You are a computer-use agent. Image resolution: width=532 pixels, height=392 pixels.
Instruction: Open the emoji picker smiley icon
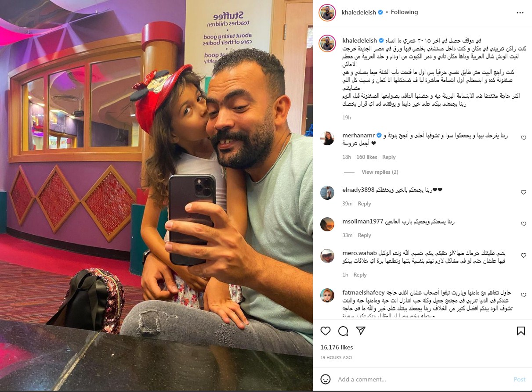pos(326,379)
